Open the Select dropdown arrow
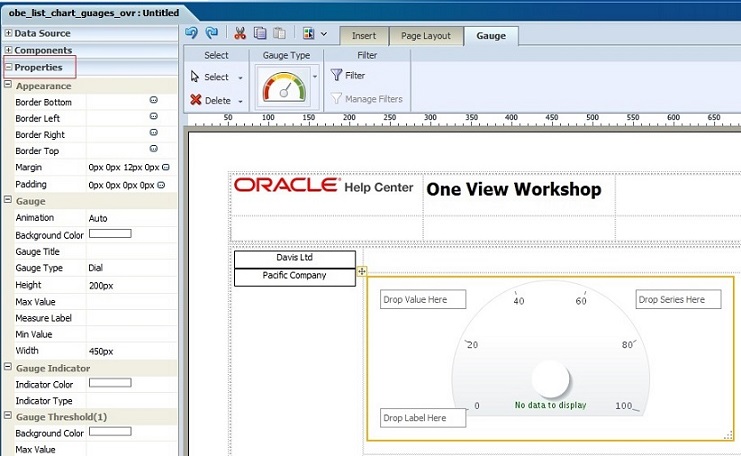The image size is (741, 456). click(241, 77)
